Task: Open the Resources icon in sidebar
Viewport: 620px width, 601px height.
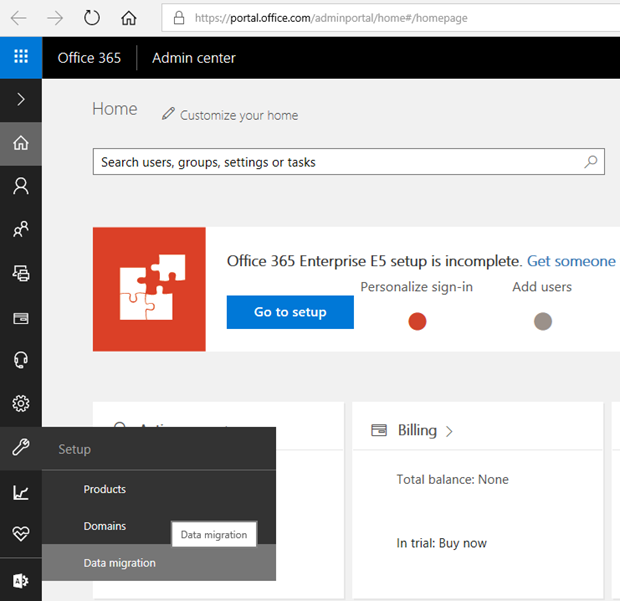Action: [x=21, y=273]
